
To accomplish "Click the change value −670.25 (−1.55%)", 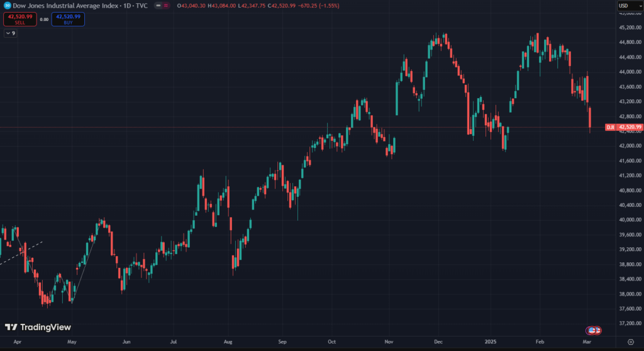I will (318, 6).
